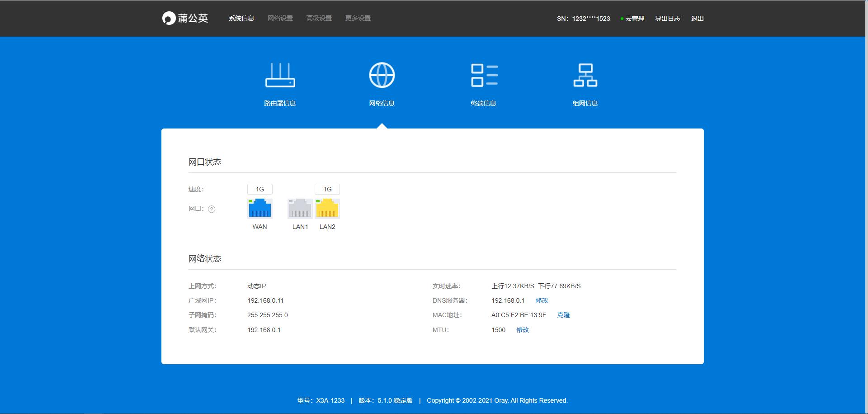This screenshot has width=868, height=414.
Task: Click the WAN port icon
Action: click(259, 209)
